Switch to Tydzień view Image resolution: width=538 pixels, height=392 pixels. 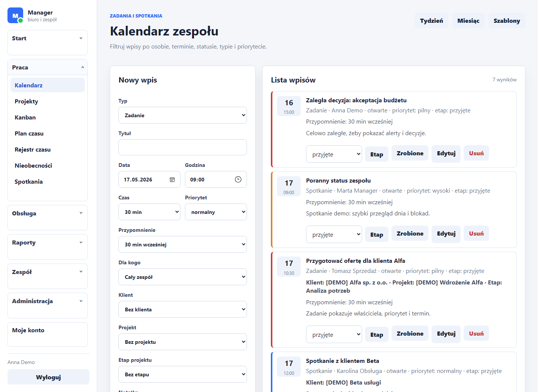pyautogui.click(x=432, y=21)
